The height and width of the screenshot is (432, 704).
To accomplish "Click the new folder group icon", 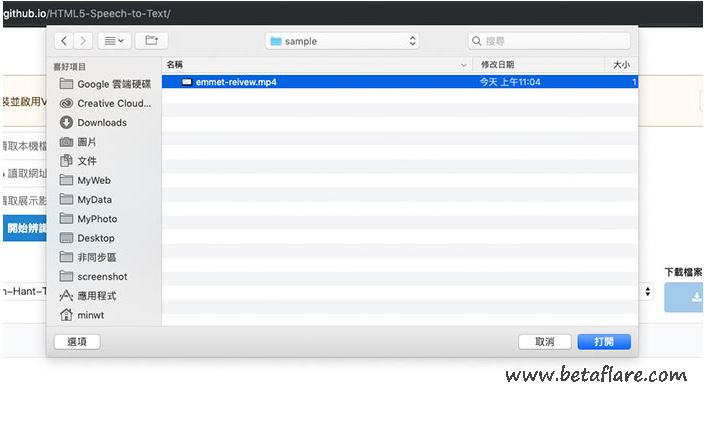I will 151,41.
